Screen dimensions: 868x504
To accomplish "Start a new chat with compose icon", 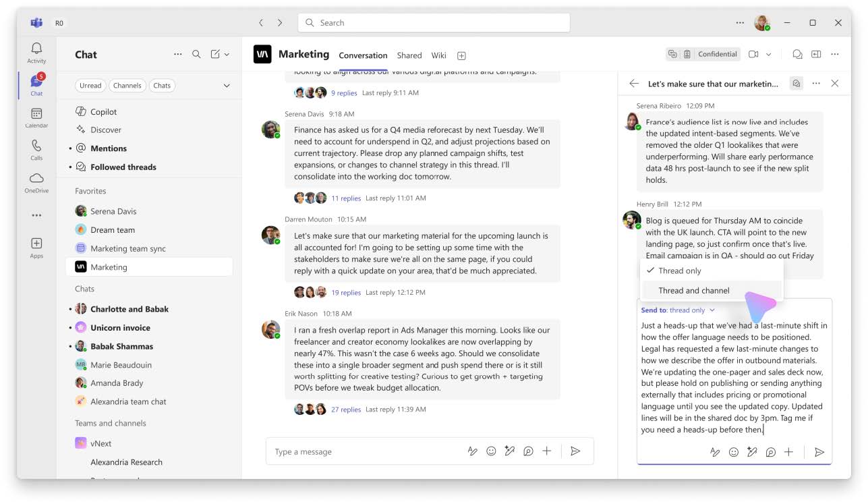I will coord(215,54).
